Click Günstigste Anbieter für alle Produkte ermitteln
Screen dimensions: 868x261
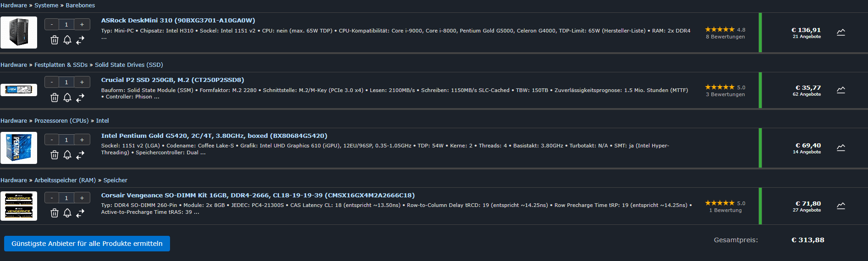87,244
